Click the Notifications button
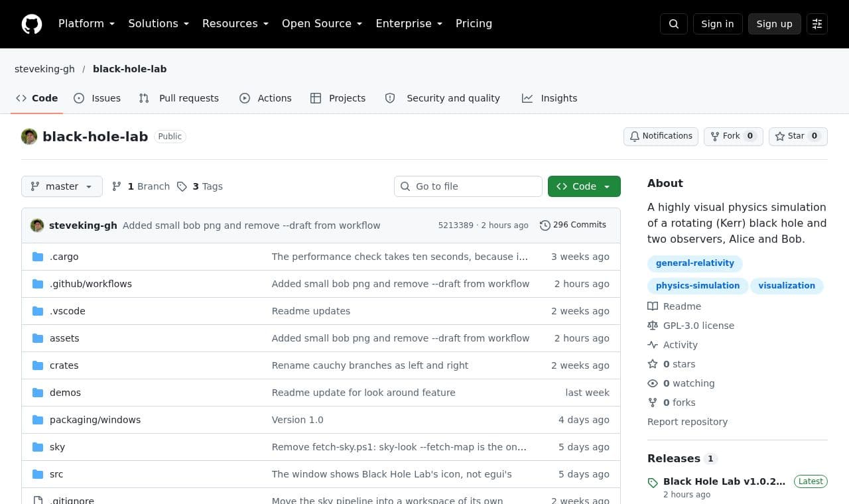Viewport: 849px width, 504px height. pyautogui.click(x=661, y=137)
